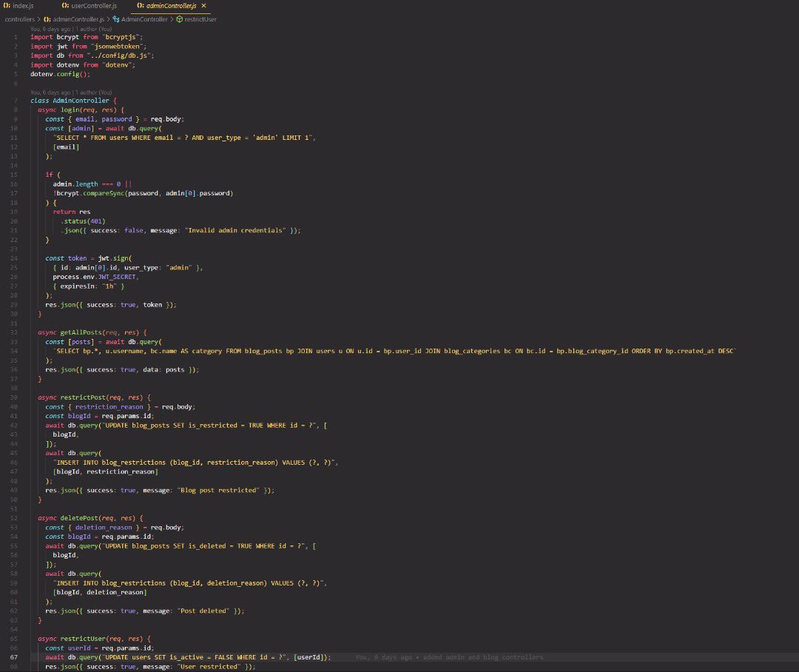
Task: Click the '../config/db.js' import path
Action: pyautogui.click(x=118, y=56)
